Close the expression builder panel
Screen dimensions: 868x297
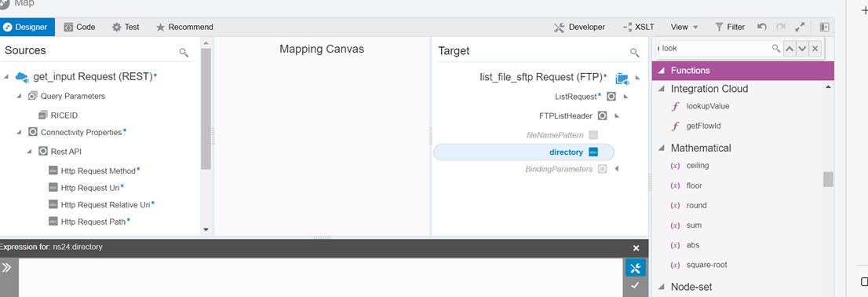pos(636,248)
